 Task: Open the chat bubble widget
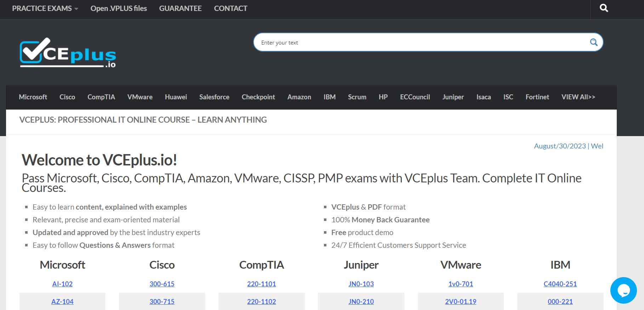[x=623, y=290]
